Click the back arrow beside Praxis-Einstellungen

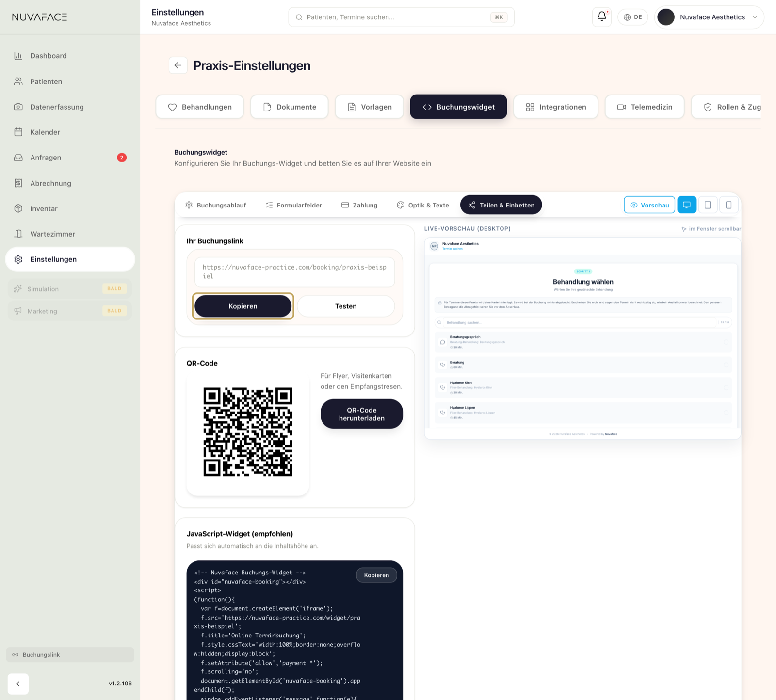[178, 65]
